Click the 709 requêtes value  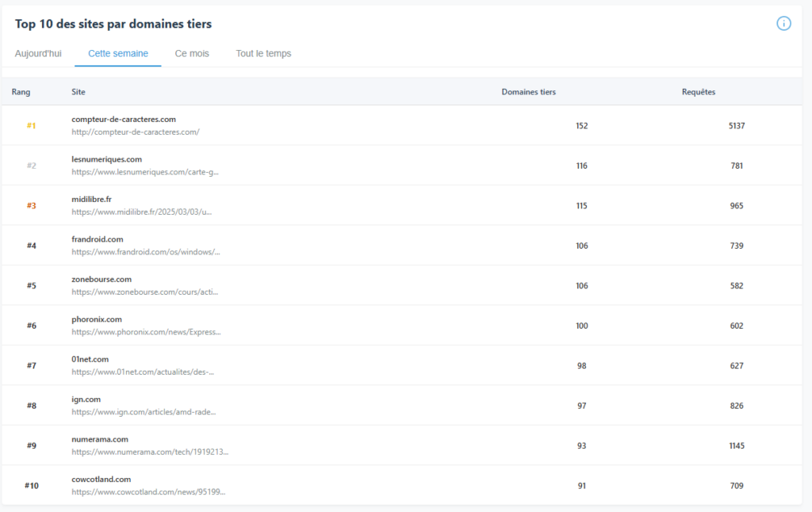[737, 486]
